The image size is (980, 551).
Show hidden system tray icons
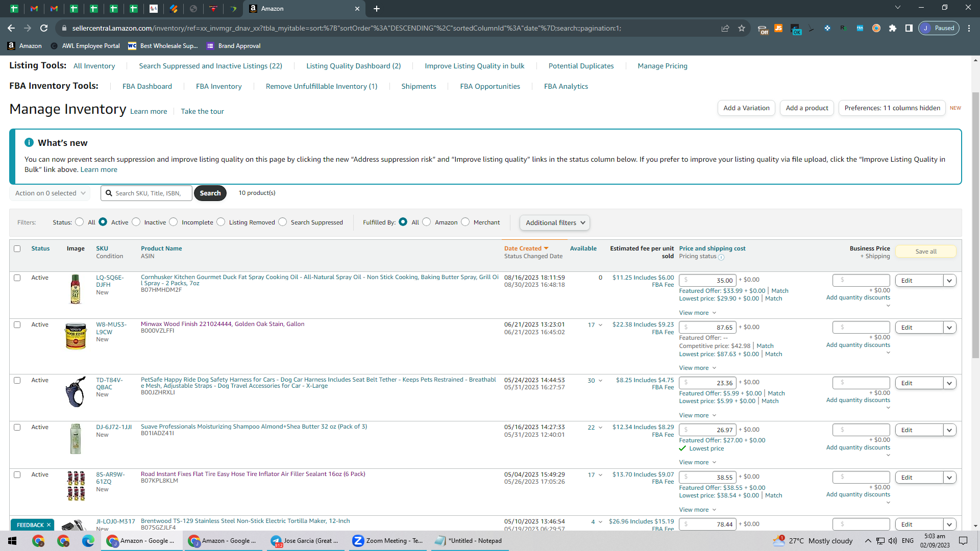868,541
